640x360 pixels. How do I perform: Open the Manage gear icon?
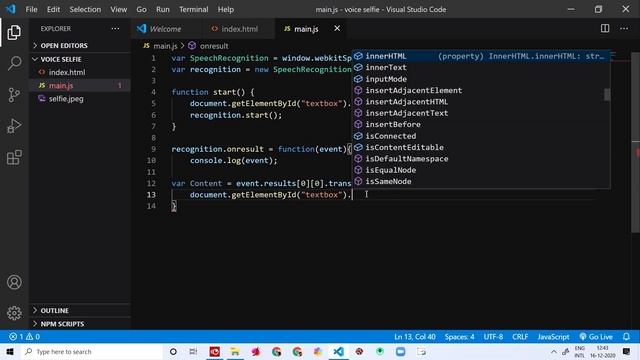[x=14, y=313]
